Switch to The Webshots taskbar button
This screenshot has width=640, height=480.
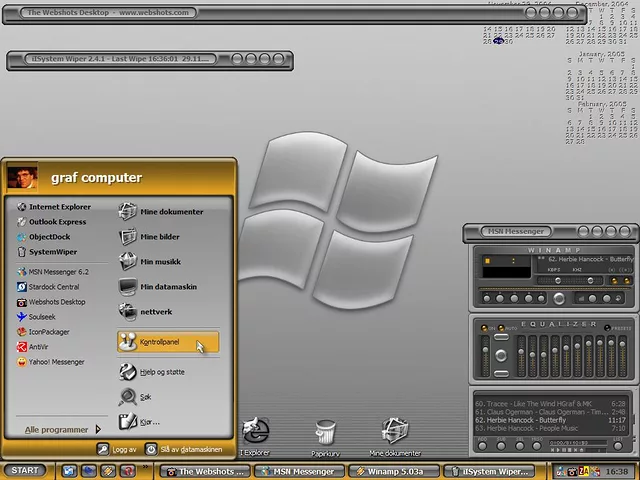(206, 471)
